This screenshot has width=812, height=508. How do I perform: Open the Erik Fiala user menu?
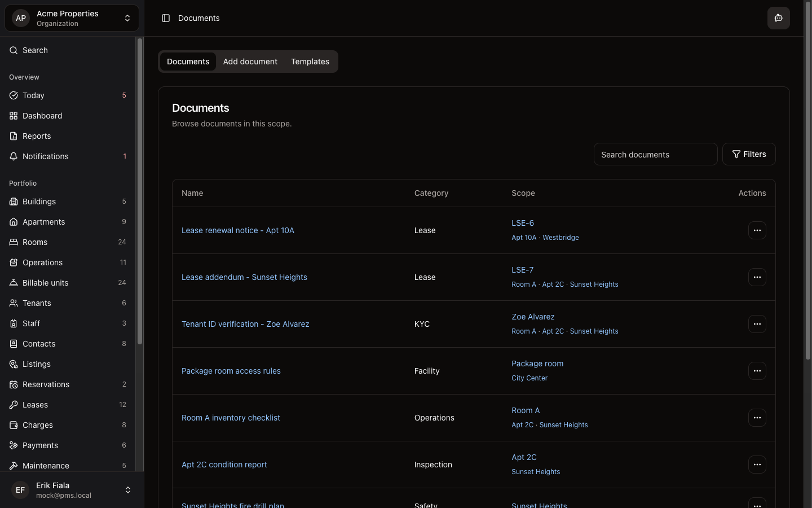72,490
